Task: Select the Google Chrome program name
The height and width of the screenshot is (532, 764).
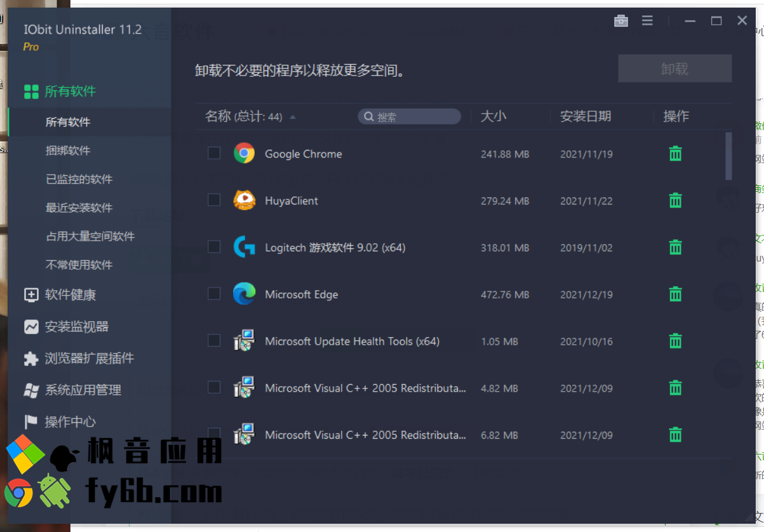Action: pos(304,154)
